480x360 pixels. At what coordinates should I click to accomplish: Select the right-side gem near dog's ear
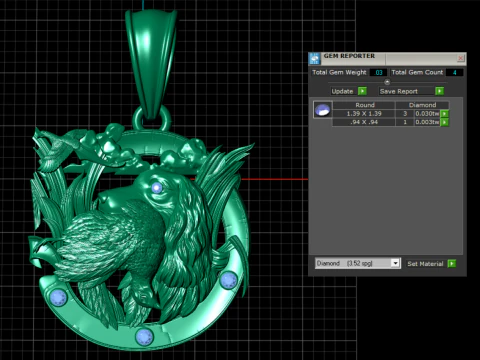(x=228, y=280)
